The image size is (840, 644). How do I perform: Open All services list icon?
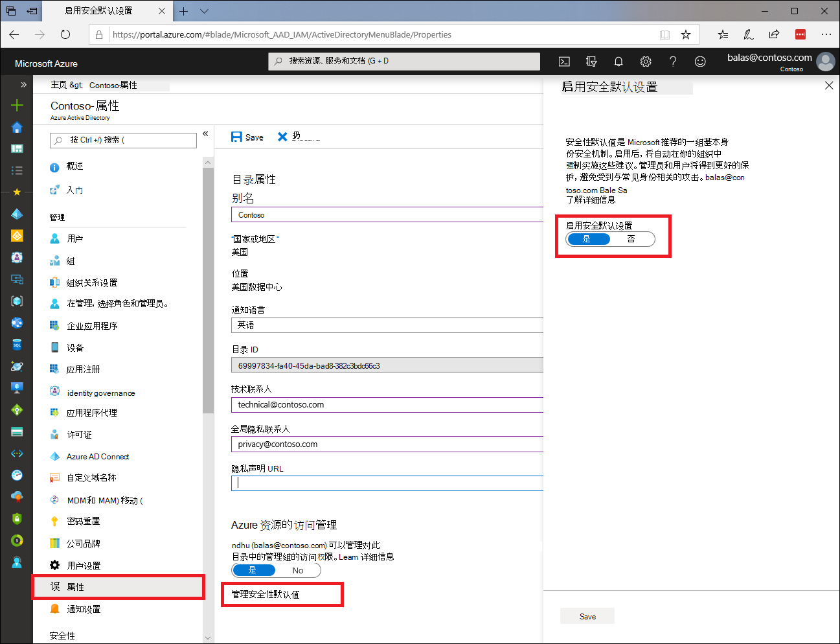coord(17,170)
